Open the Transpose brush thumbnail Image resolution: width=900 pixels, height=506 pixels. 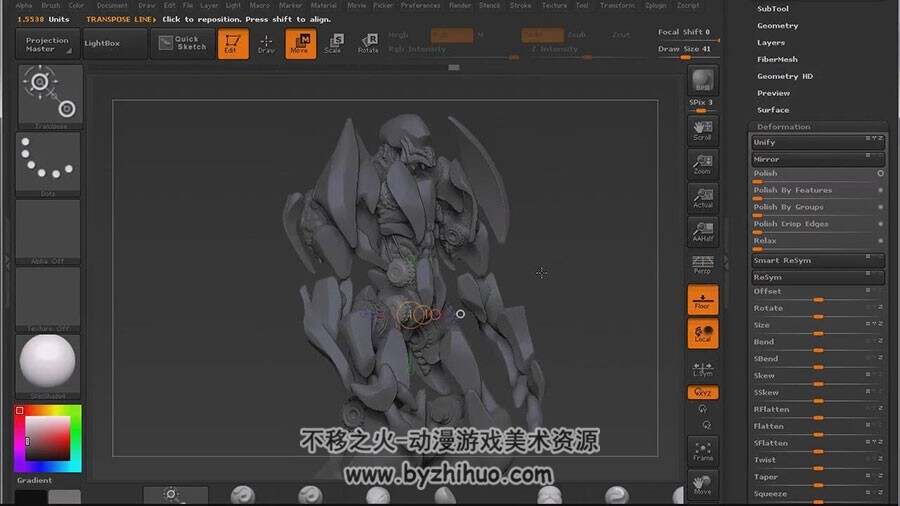tap(49, 96)
